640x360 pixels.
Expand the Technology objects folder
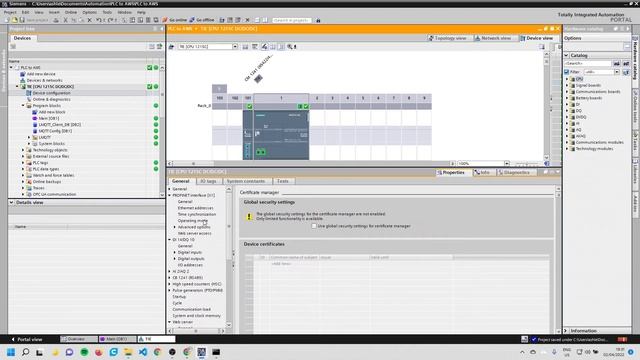[x=23, y=150]
